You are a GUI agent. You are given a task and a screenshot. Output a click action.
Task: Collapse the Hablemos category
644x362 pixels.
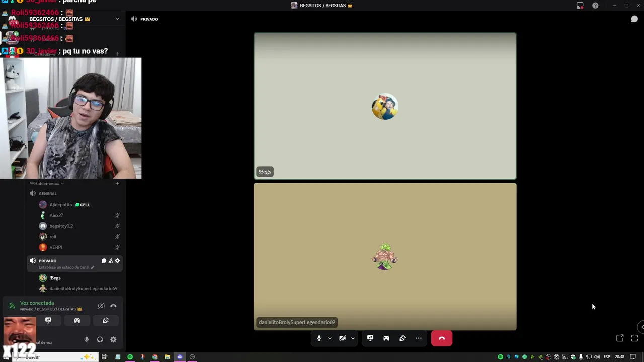tap(46, 184)
